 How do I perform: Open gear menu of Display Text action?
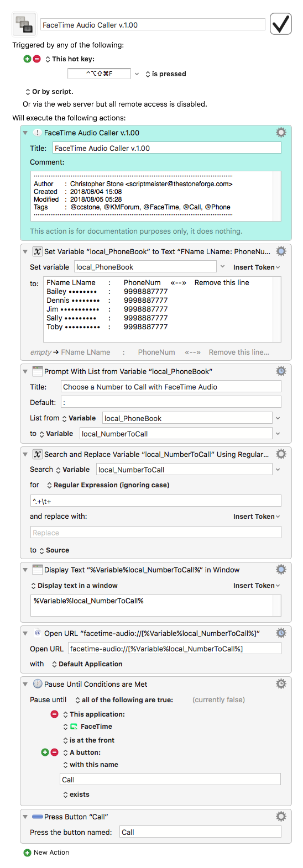(x=281, y=570)
